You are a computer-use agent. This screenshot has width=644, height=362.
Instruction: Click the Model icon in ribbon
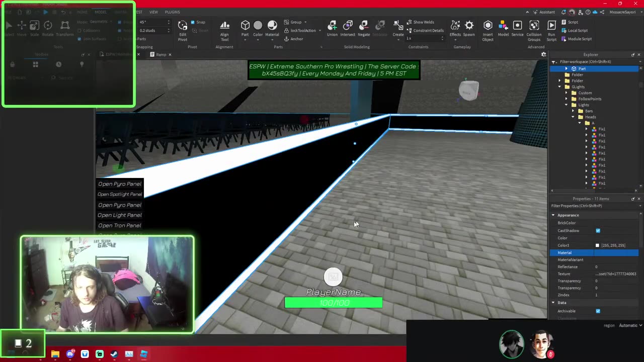[503, 28]
